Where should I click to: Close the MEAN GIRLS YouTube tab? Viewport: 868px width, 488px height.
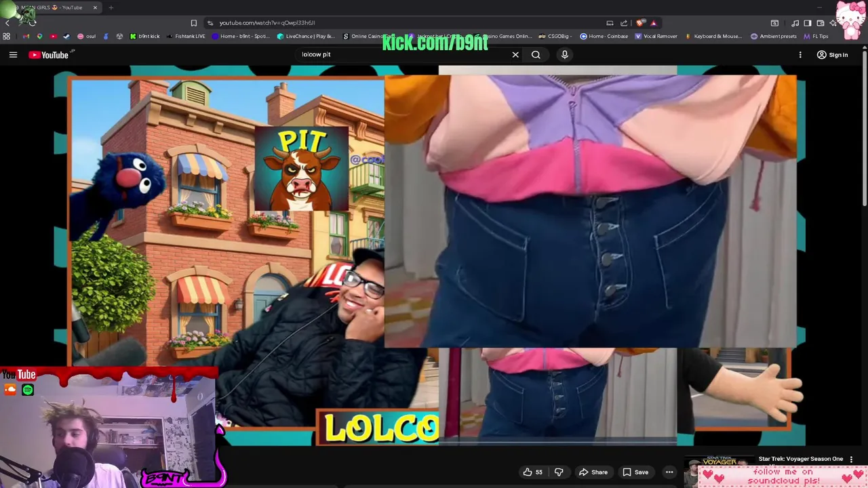click(95, 7)
